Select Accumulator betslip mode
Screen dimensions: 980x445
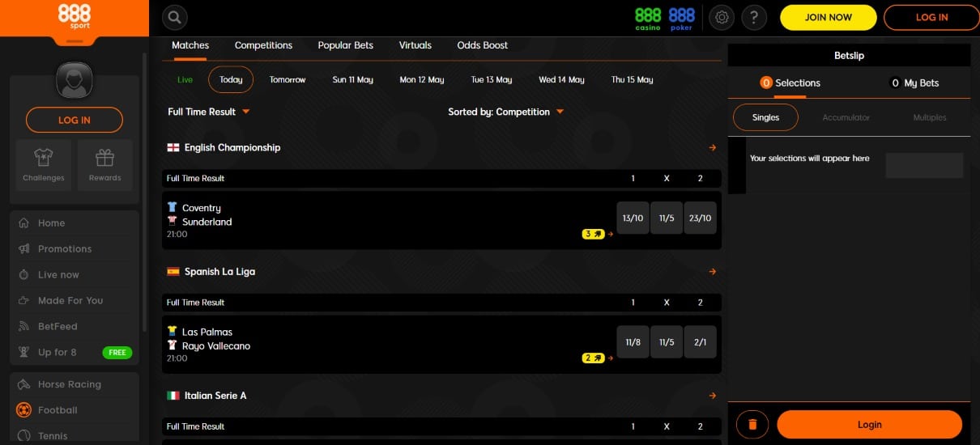pyautogui.click(x=846, y=117)
